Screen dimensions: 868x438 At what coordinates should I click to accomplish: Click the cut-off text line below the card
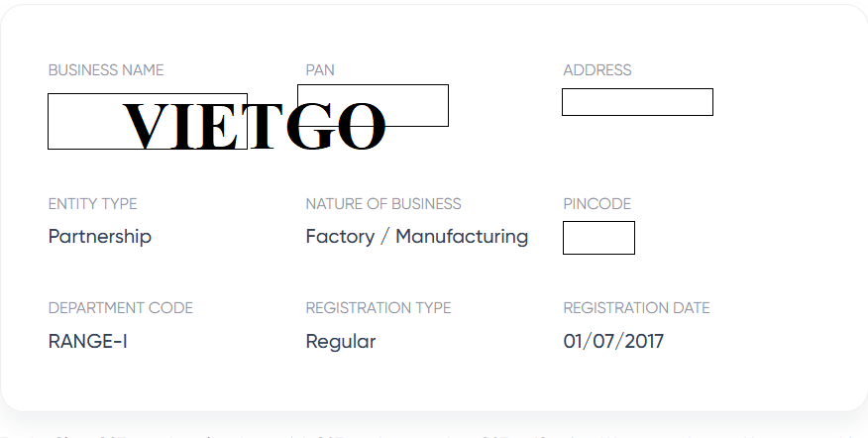434,433
